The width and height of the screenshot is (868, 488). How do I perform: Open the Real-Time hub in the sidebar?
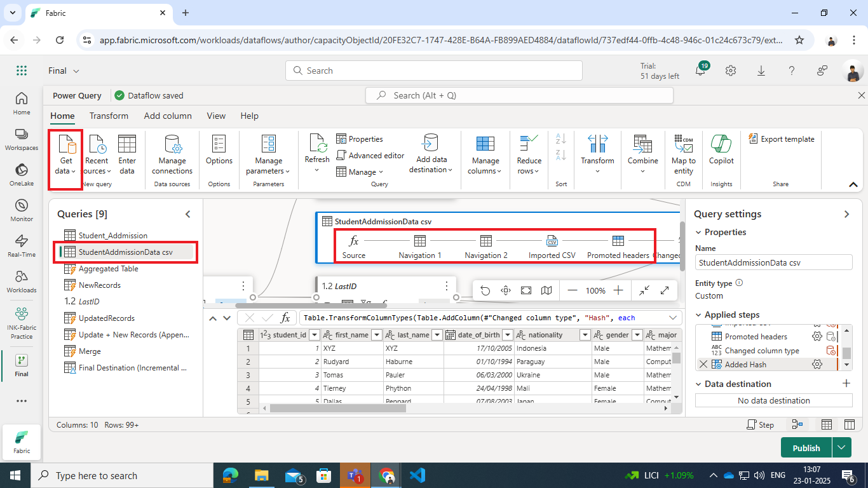(22, 247)
